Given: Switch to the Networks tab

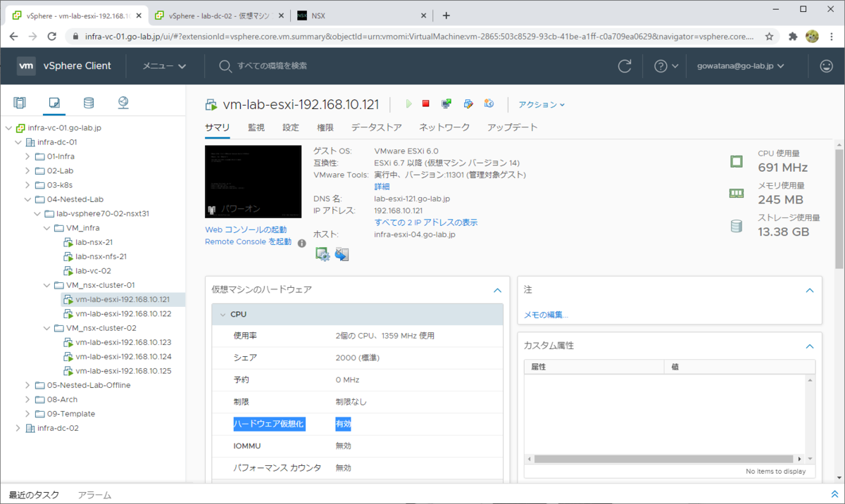Looking at the screenshot, I should [444, 127].
